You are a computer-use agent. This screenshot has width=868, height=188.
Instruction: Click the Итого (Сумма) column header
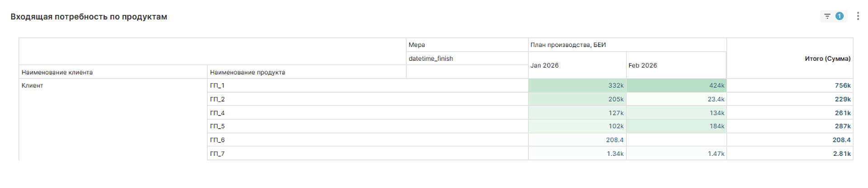pos(827,58)
